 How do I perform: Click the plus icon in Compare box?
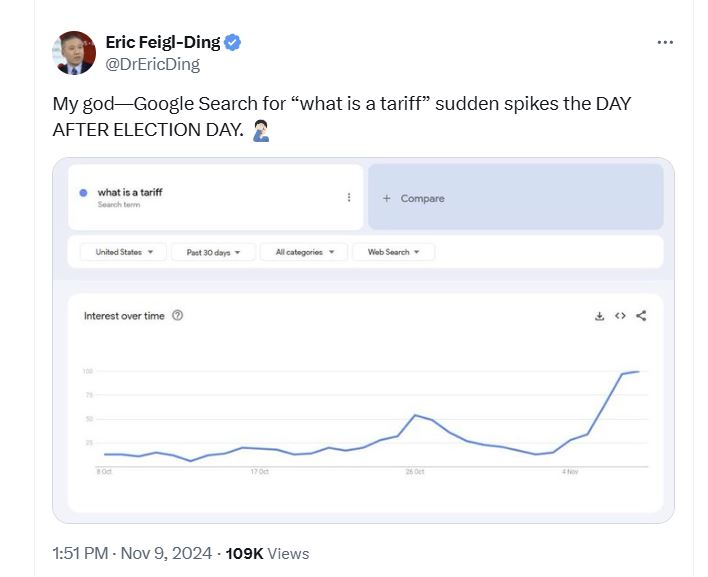[x=387, y=198]
